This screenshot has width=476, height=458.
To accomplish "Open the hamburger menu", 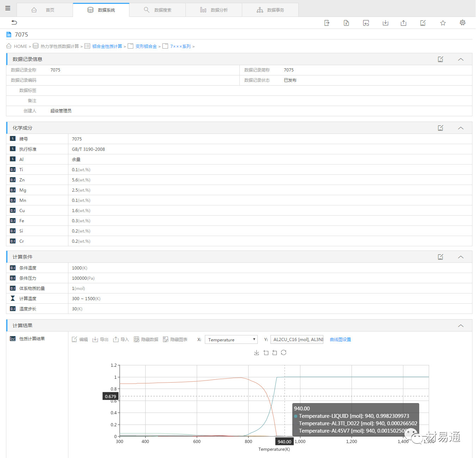I will click(x=8, y=8).
